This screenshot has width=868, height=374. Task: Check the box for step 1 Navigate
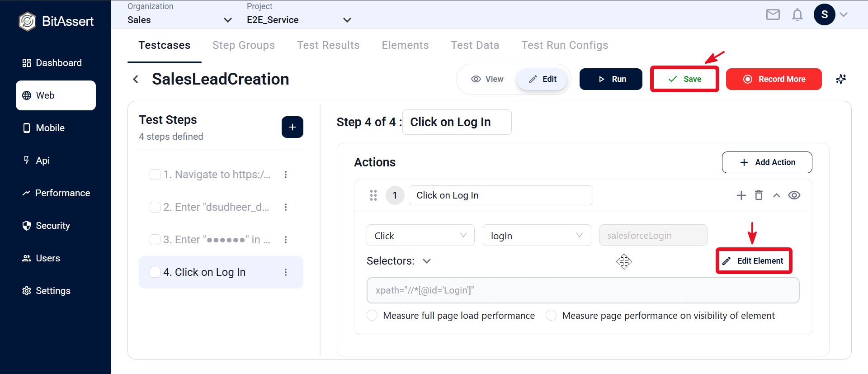155,175
